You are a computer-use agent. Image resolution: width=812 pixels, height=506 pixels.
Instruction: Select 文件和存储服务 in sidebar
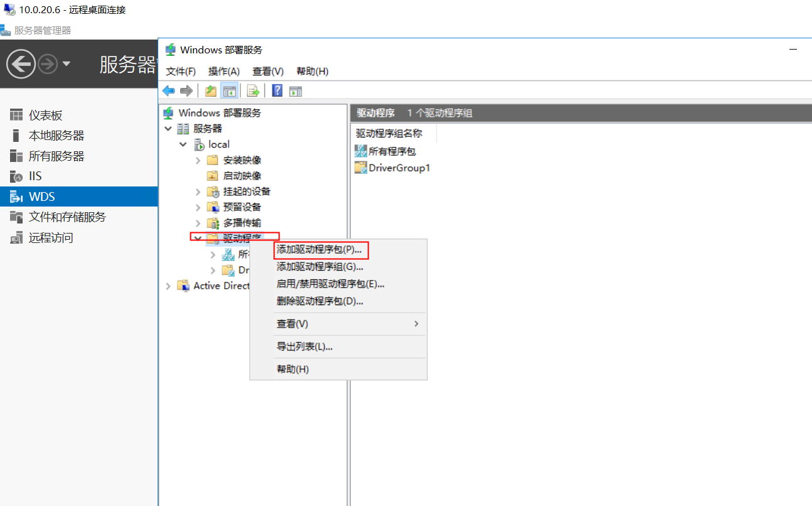click(67, 217)
